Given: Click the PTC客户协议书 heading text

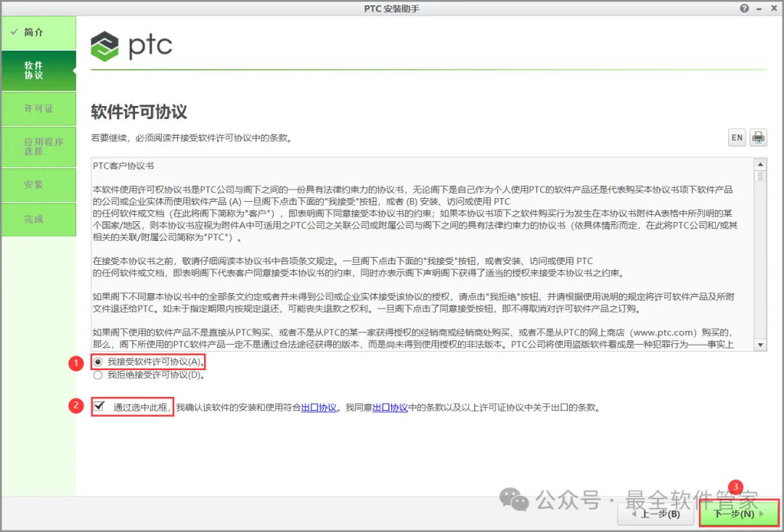Looking at the screenshot, I should click(123, 166).
